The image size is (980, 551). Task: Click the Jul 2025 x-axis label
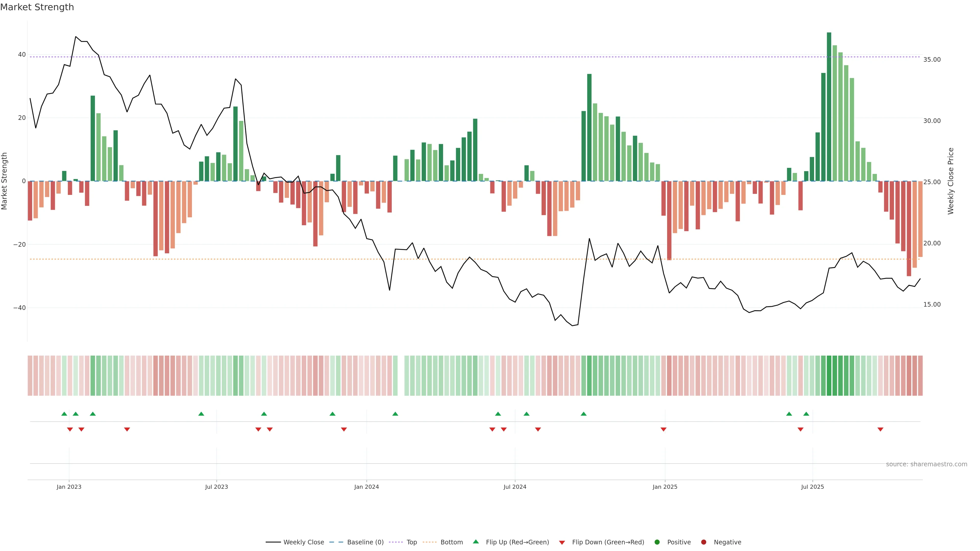tap(812, 487)
